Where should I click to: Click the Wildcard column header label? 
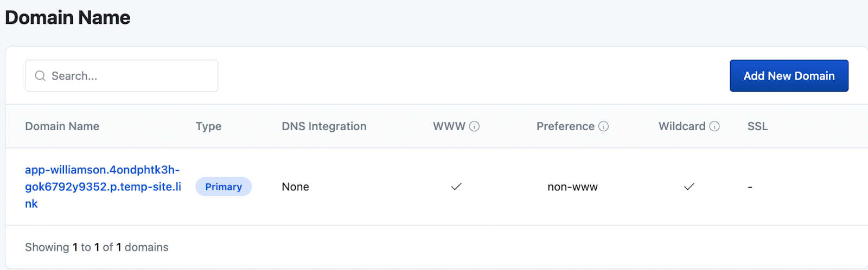(682, 126)
